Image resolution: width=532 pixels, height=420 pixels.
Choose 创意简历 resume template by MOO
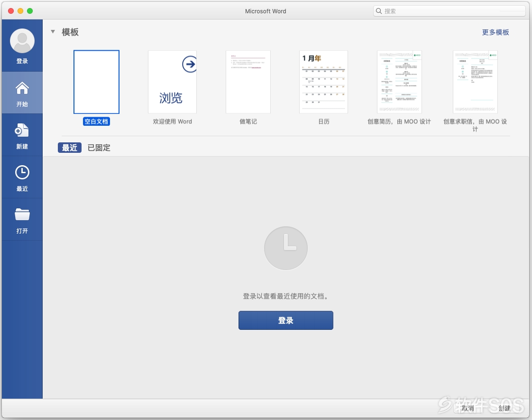399,82
